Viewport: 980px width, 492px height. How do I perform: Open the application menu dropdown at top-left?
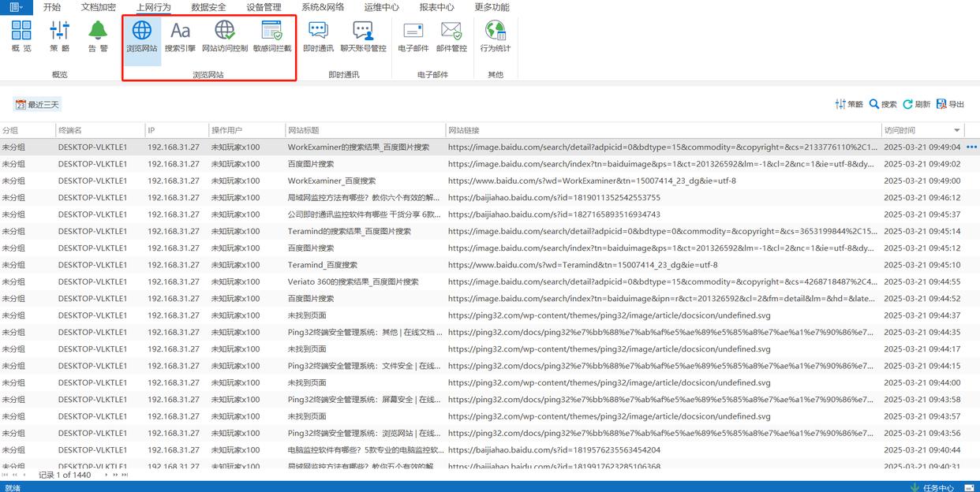tap(16, 7)
